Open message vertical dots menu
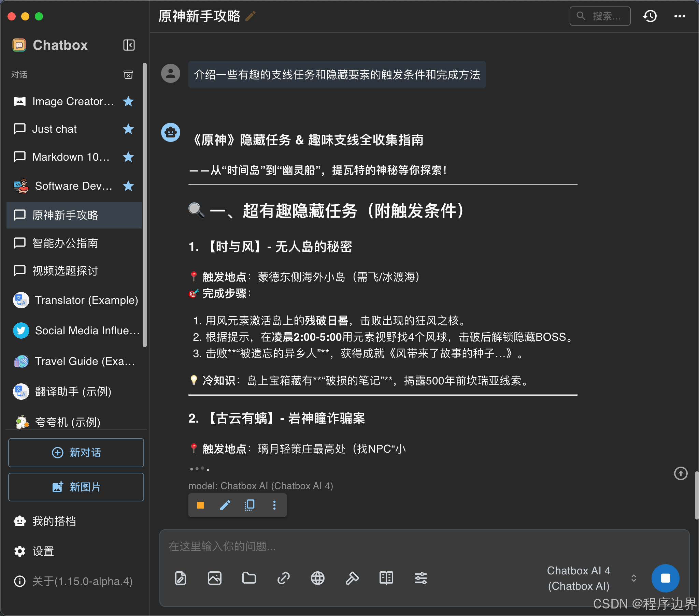699x616 pixels. point(274,505)
